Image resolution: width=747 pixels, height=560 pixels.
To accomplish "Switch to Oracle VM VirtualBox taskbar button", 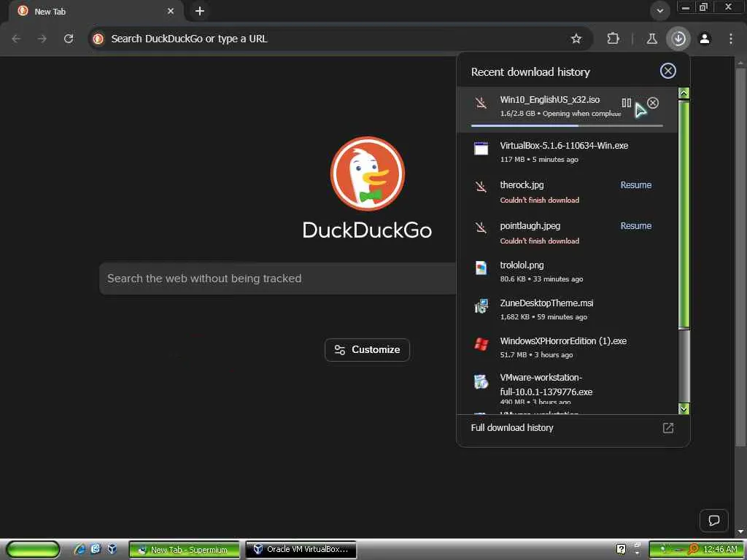I will [x=301, y=550].
